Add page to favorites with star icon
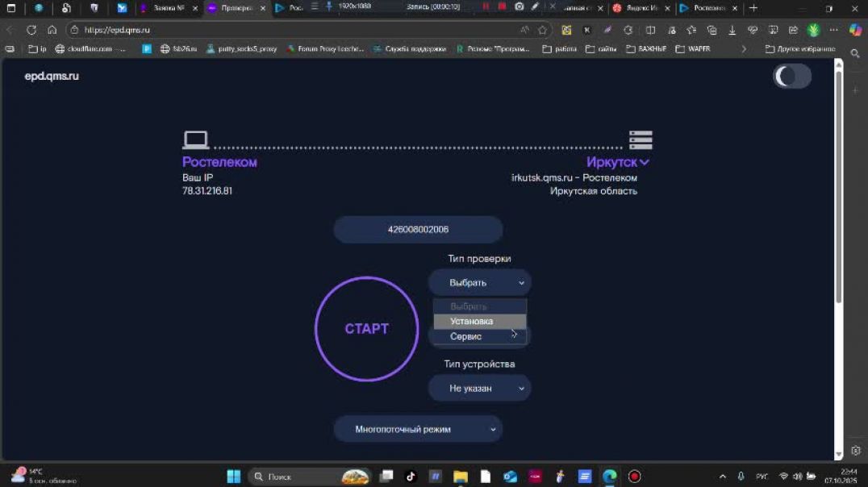The height and width of the screenshot is (487, 868). point(543,30)
